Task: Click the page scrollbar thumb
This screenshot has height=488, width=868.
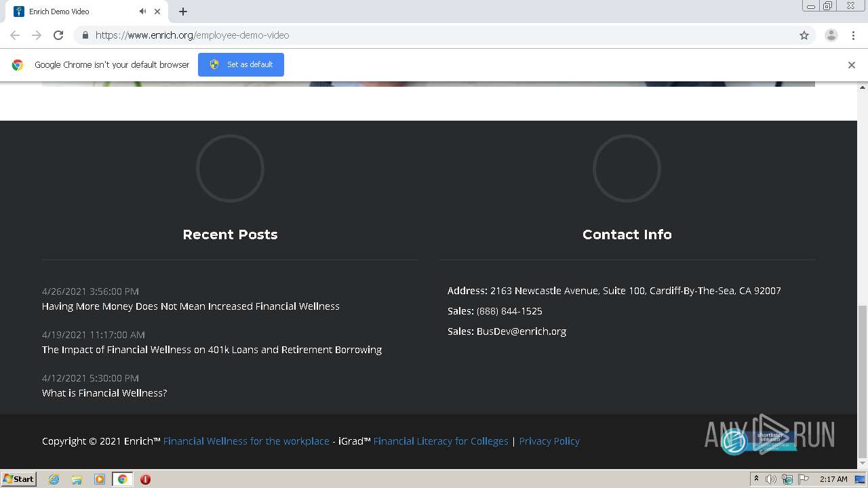Action: pyautogui.click(x=863, y=382)
